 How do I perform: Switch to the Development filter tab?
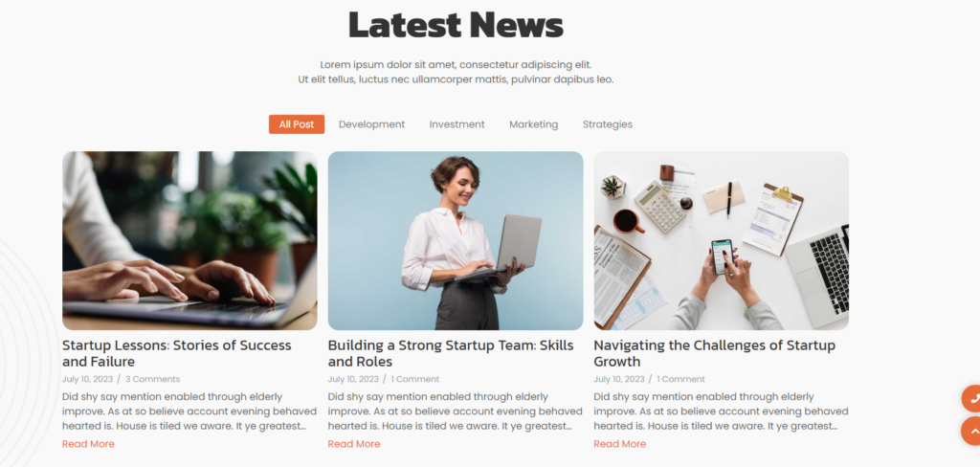[x=372, y=124]
